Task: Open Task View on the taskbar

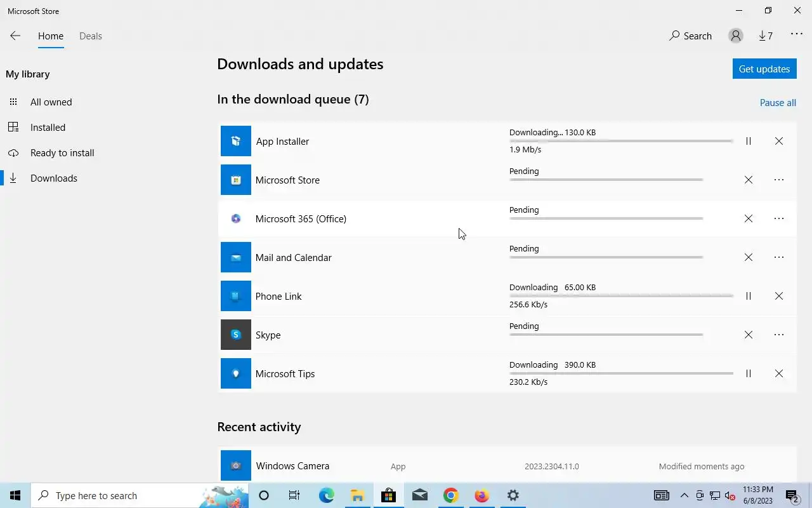Action: [294, 495]
